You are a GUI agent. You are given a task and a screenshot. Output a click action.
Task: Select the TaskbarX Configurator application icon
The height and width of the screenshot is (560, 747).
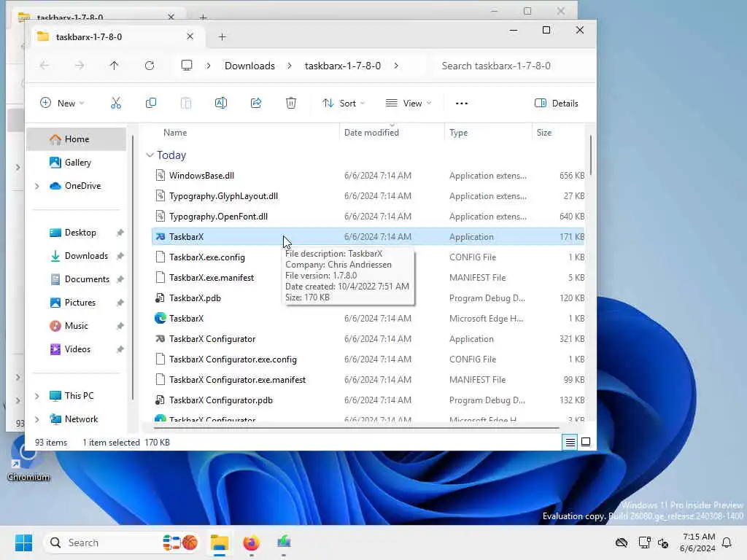[160, 339]
